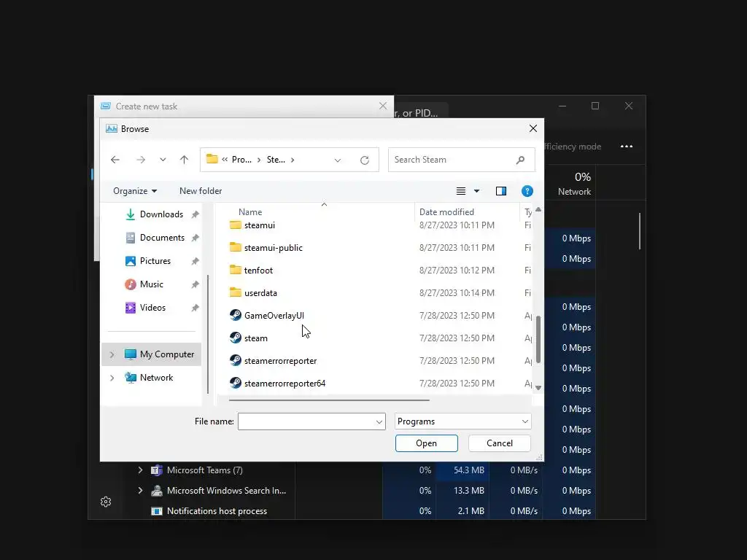Click the horizontal scrollbar of file list
The image size is (747, 560).
click(x=329, y=400)
